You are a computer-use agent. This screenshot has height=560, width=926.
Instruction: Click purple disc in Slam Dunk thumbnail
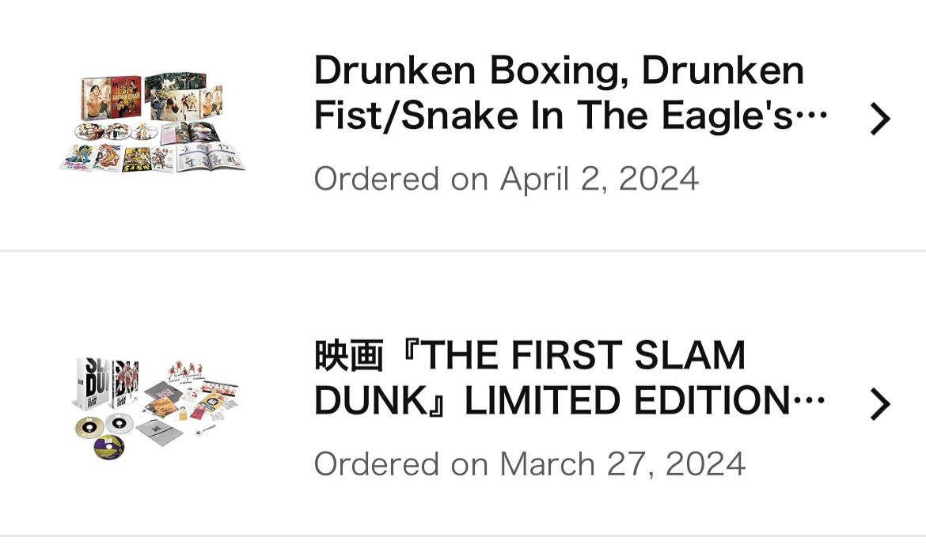point(108,448)
